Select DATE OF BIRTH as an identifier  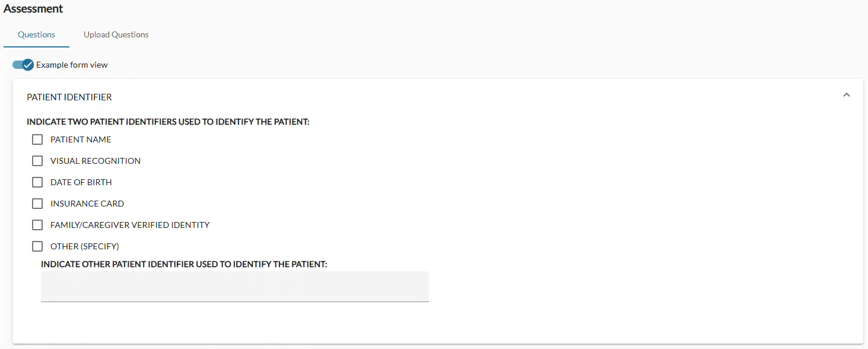pyautogui.click(x=37, y=182)
